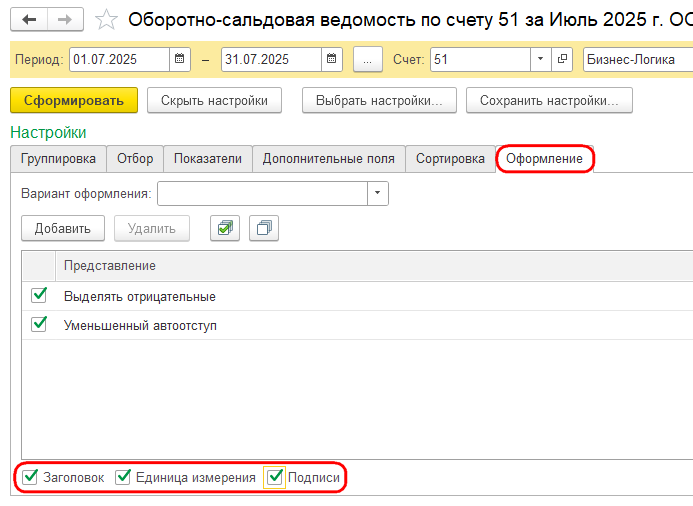The height and width of the screenshot is (506, 693).
Task: Toggle the Единица измерения checkbox
Action: (122, 477)
